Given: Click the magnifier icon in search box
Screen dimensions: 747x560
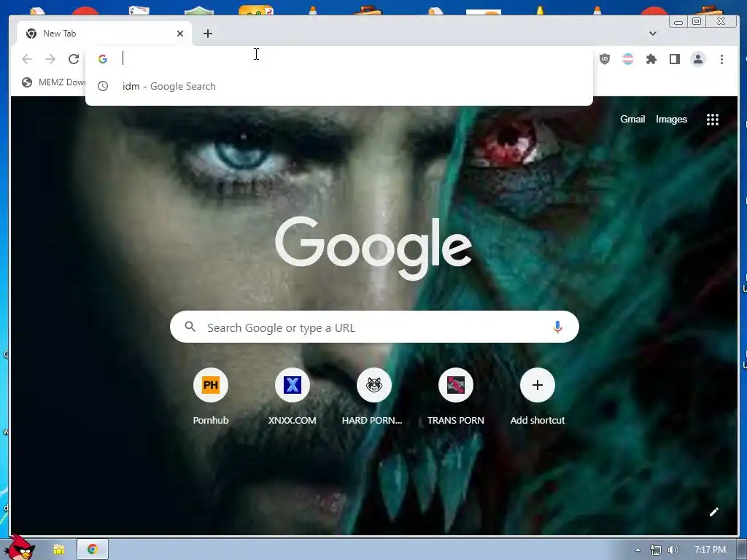Looking at the screenshot, I should coord(190,327).
